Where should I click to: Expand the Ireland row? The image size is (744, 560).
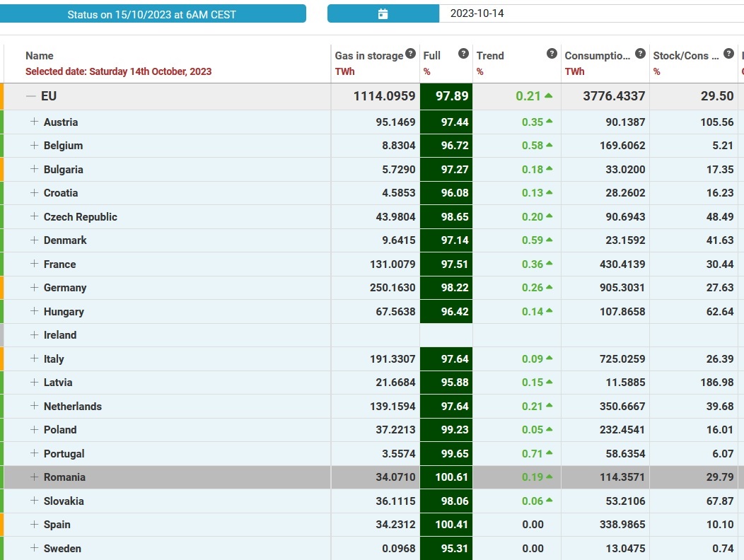(x=34, y=334)
